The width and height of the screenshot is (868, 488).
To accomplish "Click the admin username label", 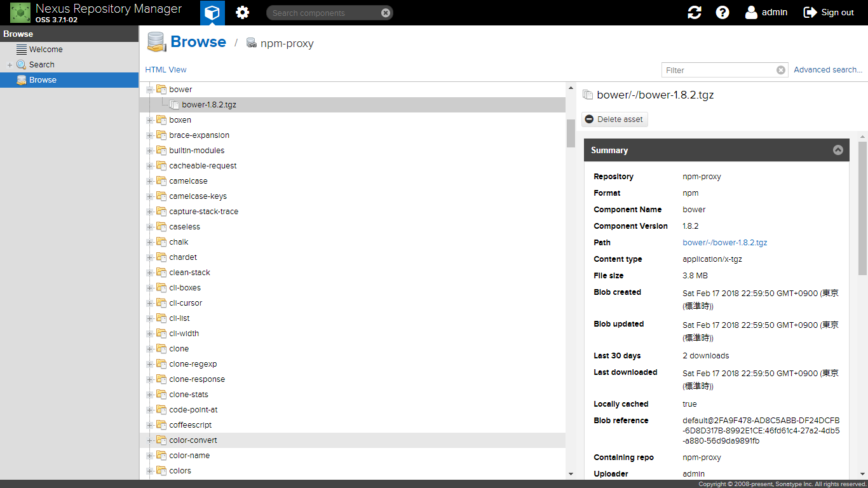I will point(775,12).
